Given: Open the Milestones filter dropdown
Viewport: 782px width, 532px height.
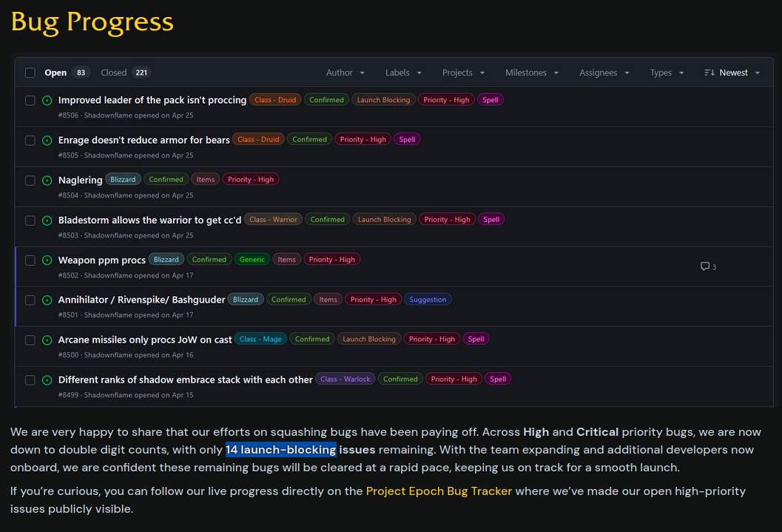Looking at the screenshot, I should pyautogui.click(x=532, y=73).
